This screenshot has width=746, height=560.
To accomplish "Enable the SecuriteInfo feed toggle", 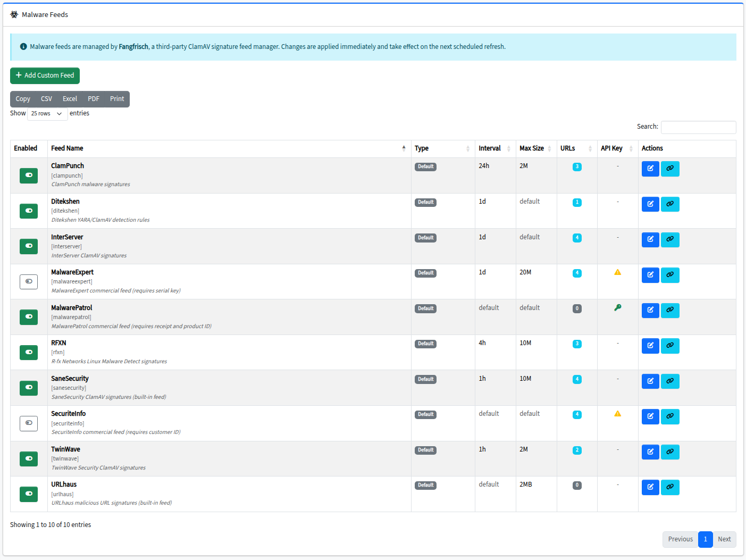I will (x=29, y=423).
